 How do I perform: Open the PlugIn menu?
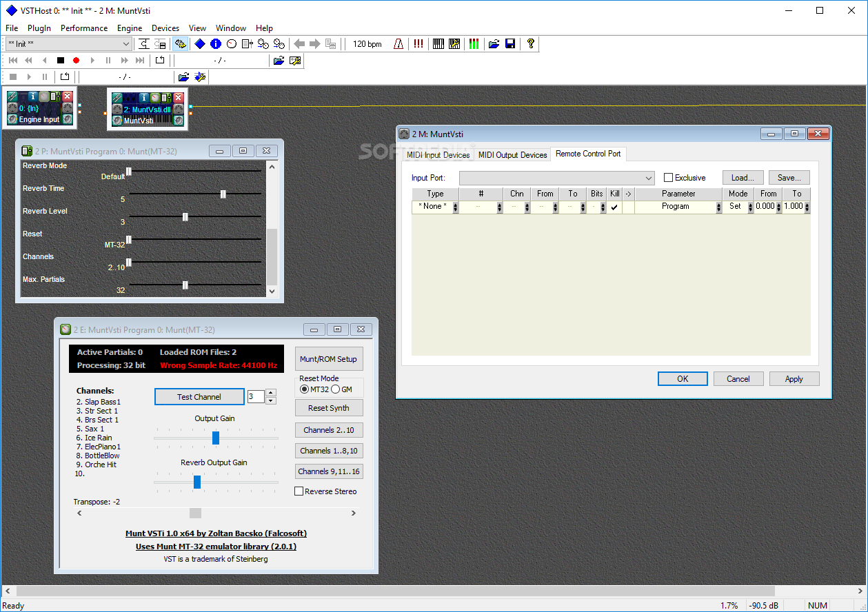pos(39,28)
